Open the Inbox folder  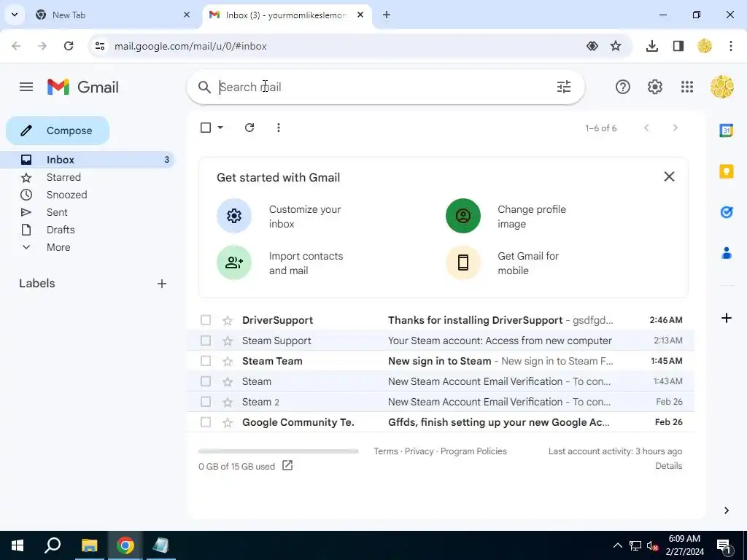click(88, 160)
